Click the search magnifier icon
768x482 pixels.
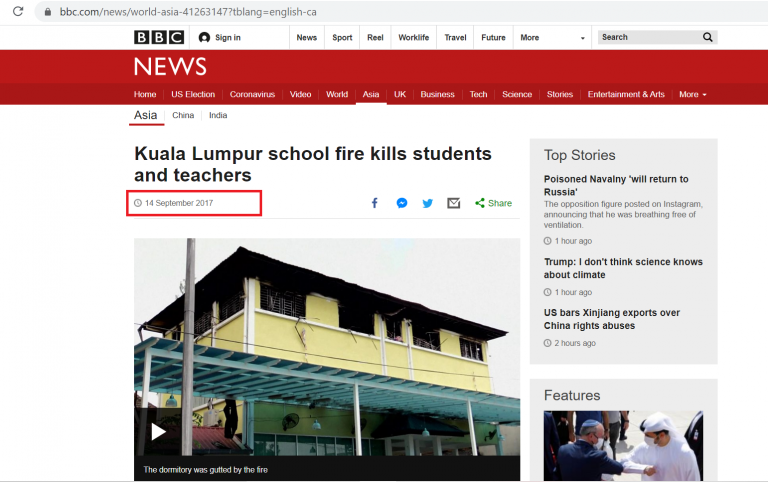click(708, 37)
